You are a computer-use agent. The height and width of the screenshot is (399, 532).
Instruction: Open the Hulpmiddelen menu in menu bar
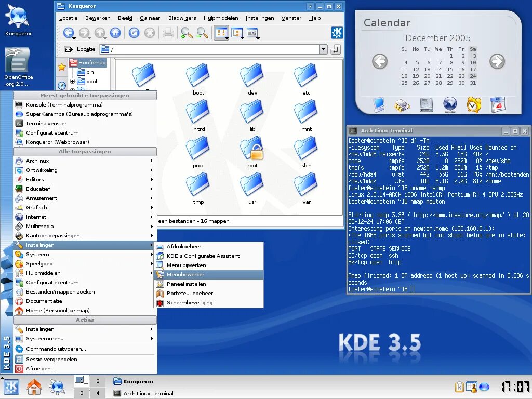(x=221, y=18)
